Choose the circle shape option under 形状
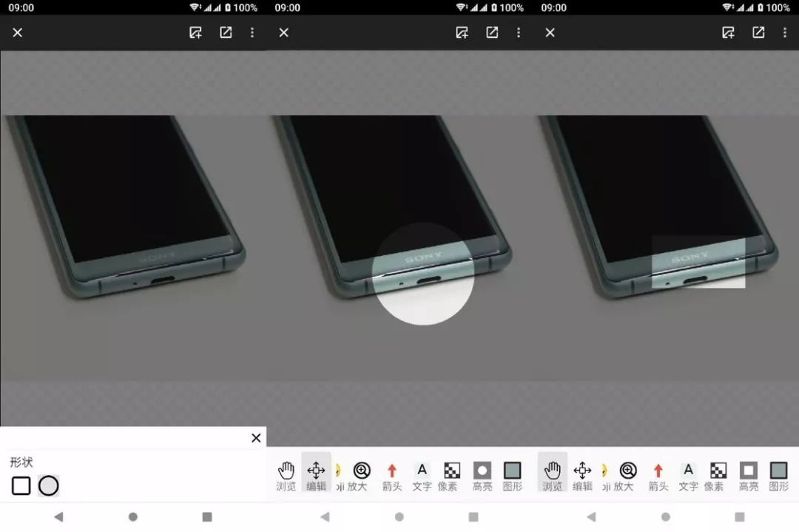This screenshot has height=532, width=799. [x=49, y=485]
